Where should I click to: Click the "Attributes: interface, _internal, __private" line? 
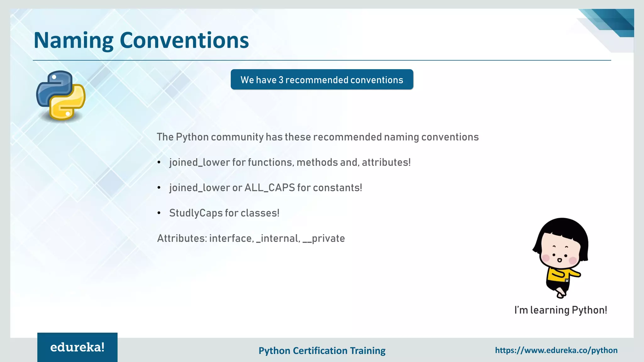[x=251, y=239]
